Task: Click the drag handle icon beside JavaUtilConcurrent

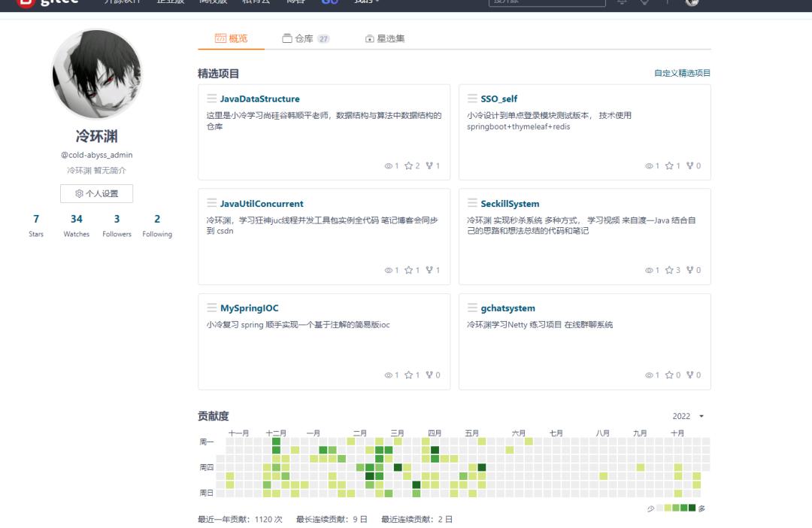Action: [212, 202]
